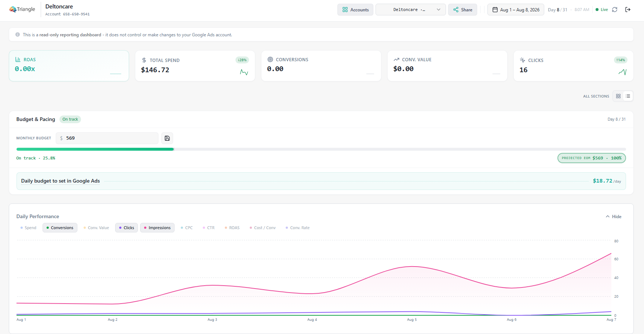The height and width of the screenshot is (334, 644).
Task: Toggle the Cost / Conv series
Action: (x=263, y=228)
